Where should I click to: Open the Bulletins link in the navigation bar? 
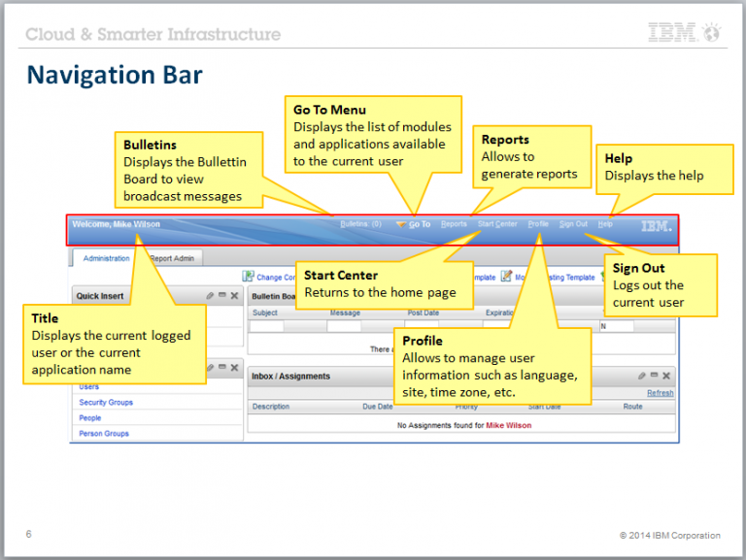click(360, 224)
